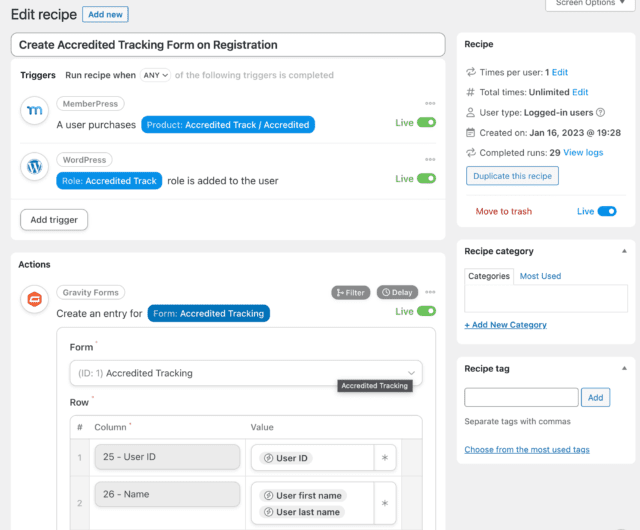Click the recipe tag input field
Image resolution: width=640 pixels, height=530 pixels.
(x=521, y=397)
